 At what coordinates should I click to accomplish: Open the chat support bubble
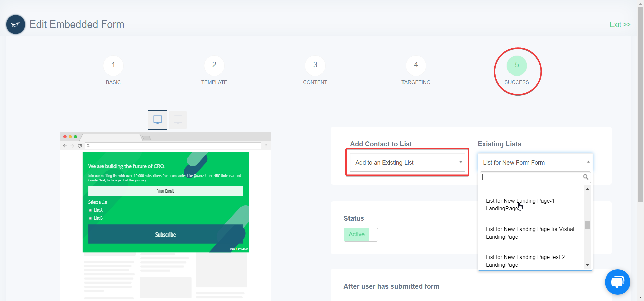click(x=618, y=282)
